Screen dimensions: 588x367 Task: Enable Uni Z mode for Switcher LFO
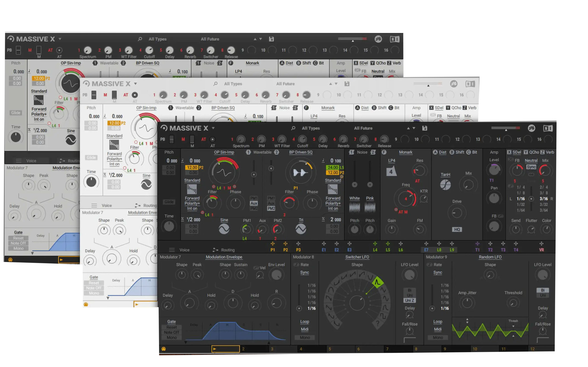(409, 300)
